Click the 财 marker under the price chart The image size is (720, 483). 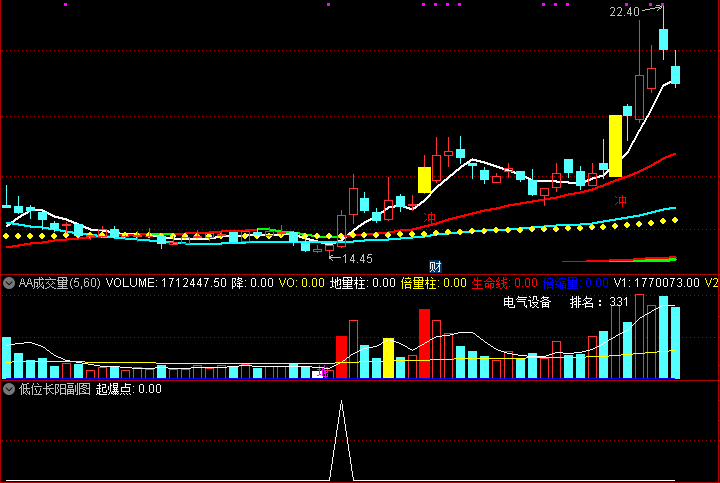click(435, 266)
